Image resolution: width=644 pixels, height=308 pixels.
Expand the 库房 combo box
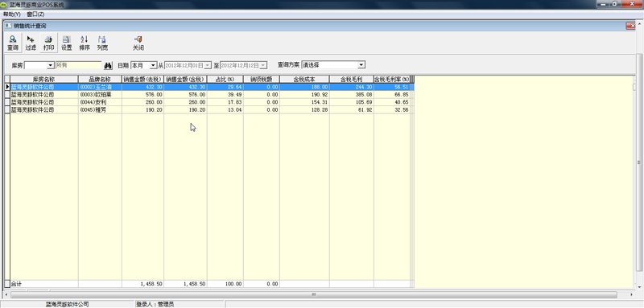[51, 65]
